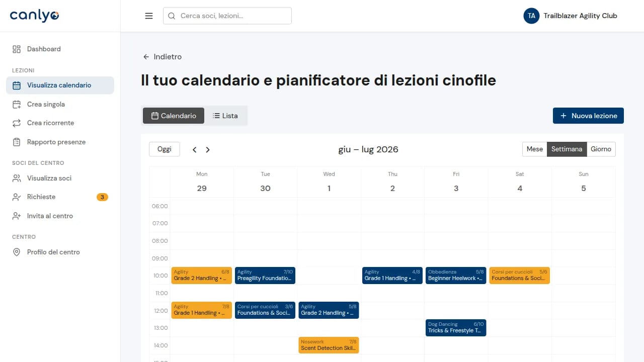Select the Crea ricorrente repeat icon
This screenshot has height=362, width=644.
click(17, 123)
